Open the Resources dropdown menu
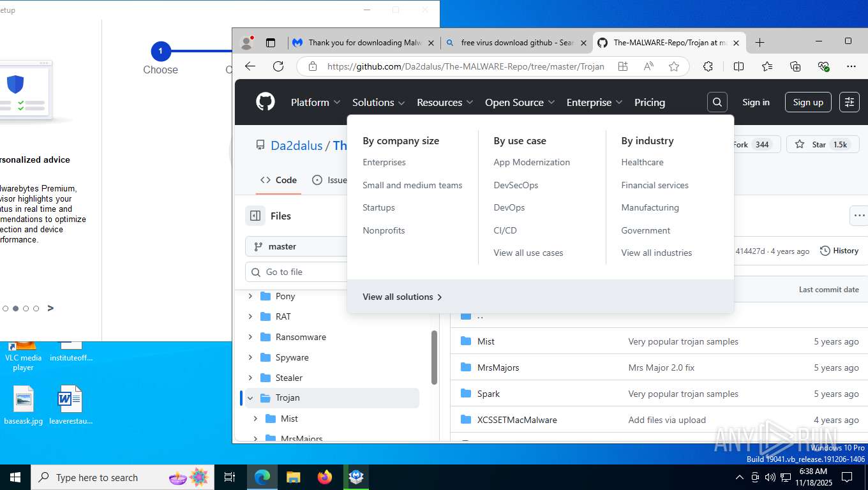868x490 pixels. (445, 102)
